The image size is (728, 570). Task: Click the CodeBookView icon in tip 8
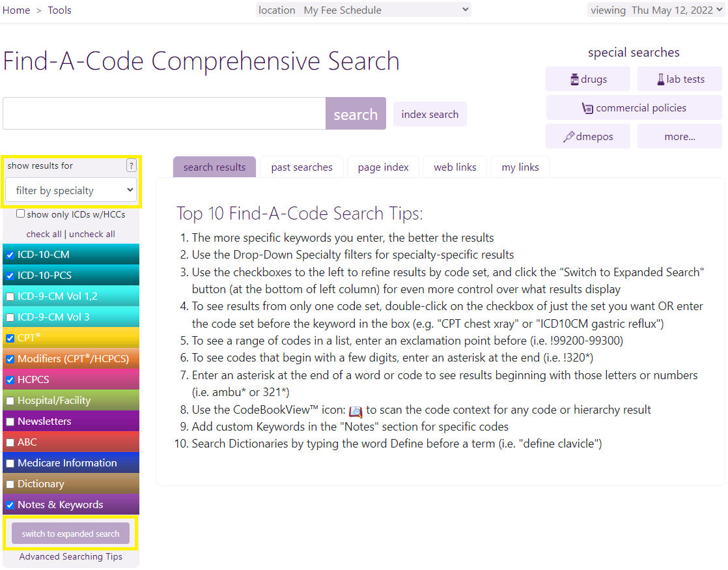(x=356, y=411)
